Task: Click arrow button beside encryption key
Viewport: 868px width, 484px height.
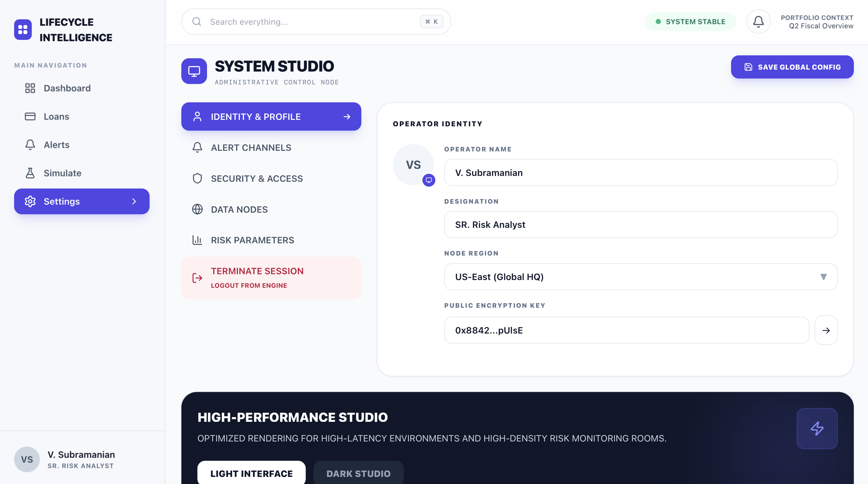Action: (x=826, y=330)
